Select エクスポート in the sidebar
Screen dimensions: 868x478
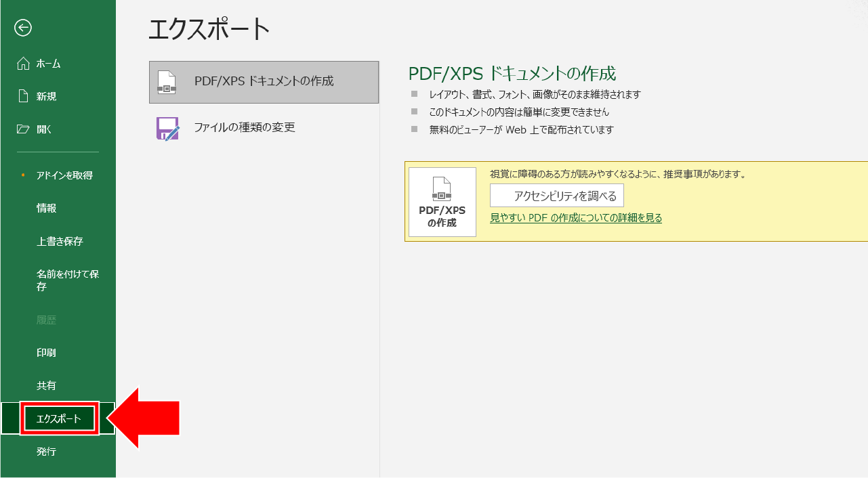tap(58, 418)
